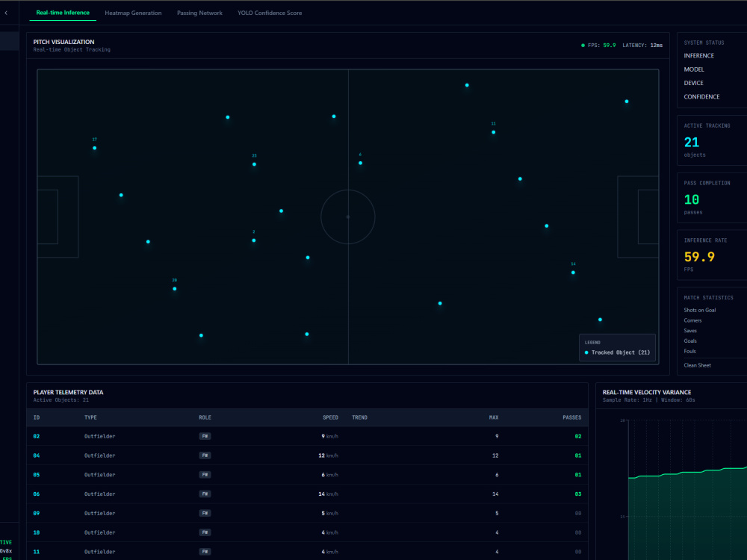Go to the YOLO Confidence Score tab
The width and height of the screenshot is (747, 560).
click(270, 13)
